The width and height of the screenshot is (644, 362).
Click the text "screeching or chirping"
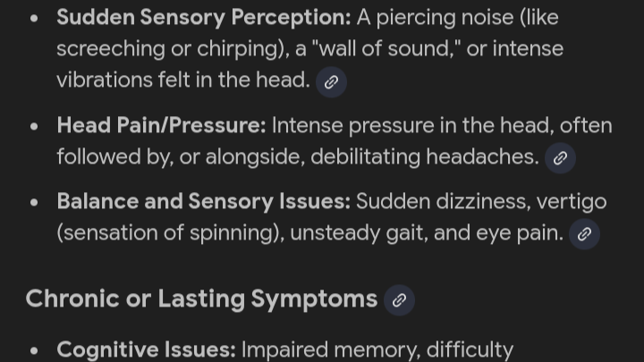point(158,48)
